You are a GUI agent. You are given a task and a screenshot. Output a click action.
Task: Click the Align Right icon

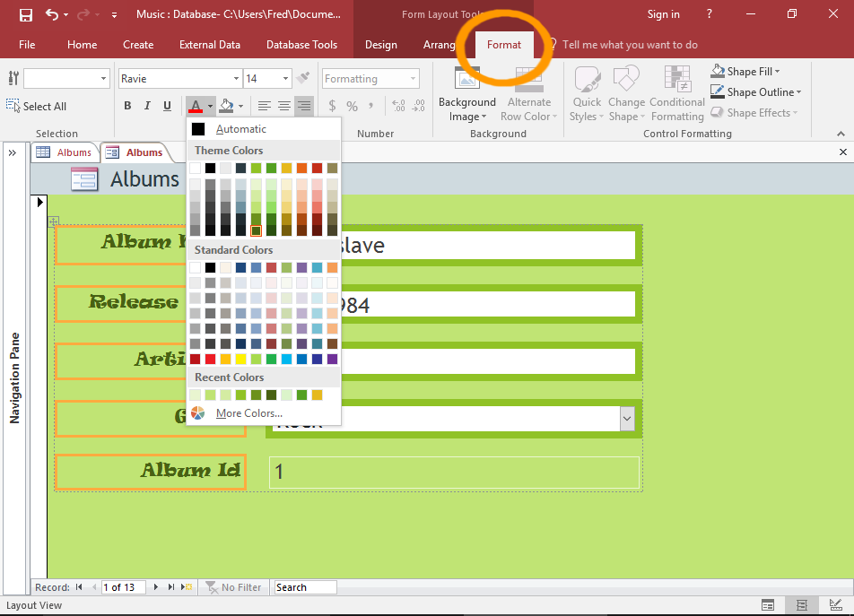pos(304,106)
